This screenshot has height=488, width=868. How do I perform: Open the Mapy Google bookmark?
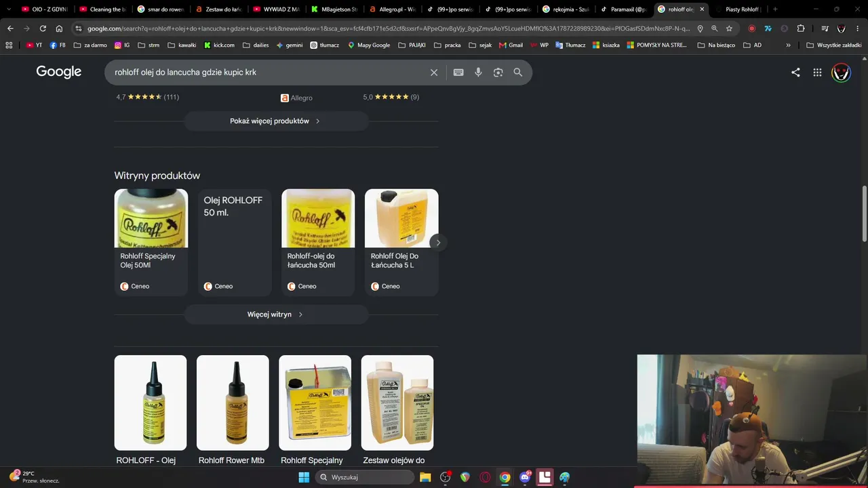(369, 45)
